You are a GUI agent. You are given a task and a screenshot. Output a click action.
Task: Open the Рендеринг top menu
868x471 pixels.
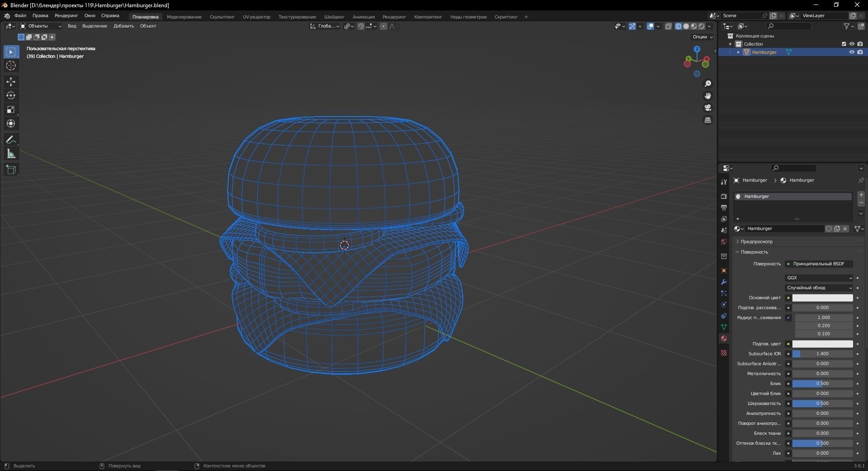pos(66,16)
